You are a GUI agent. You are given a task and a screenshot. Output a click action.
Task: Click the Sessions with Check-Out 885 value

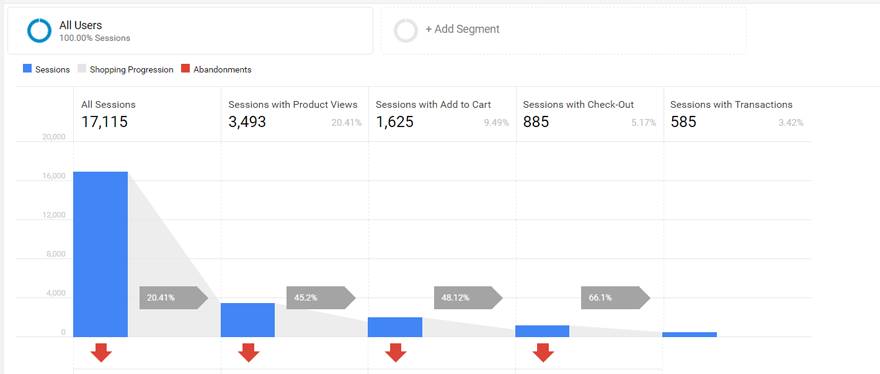pyautogui.click(x=536, y=121)
